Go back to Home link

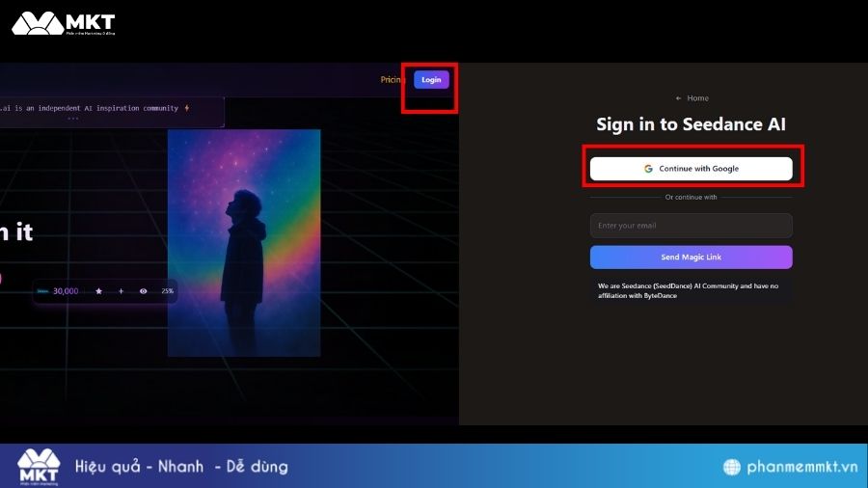pos(697,98)
